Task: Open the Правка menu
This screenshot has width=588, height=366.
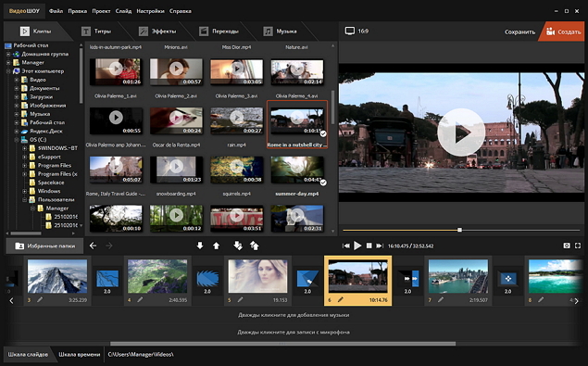Action: click(77, 11)
